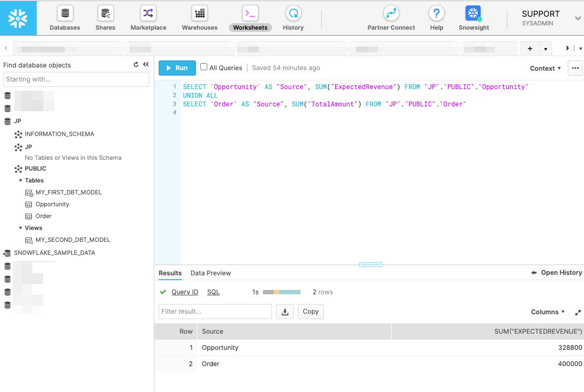584x392 pixels.
Task: Focus the 'Starting with...' search field
Action: pos(76,79)
